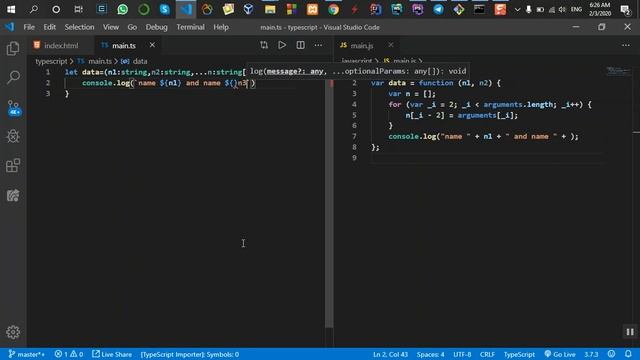Click the pause overlay button at bottom right
Image resolution: width=640 pixels, height=360 pixels.
(630, 332)
